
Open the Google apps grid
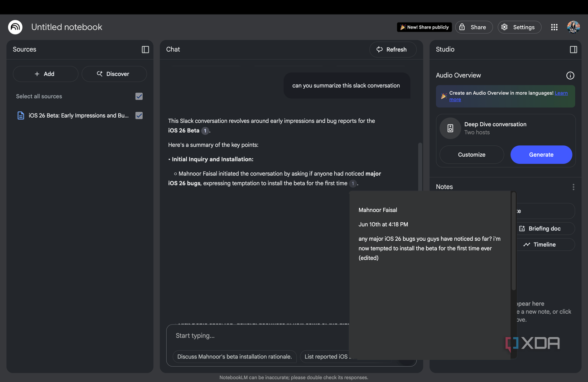tap(554, 27)
